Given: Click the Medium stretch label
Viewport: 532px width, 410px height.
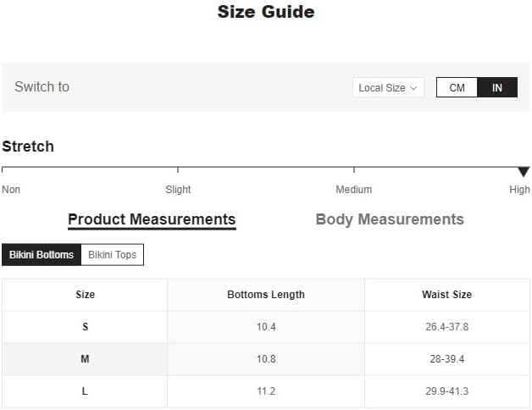Looking at the screenshot, I should click(x=354, y=190).
